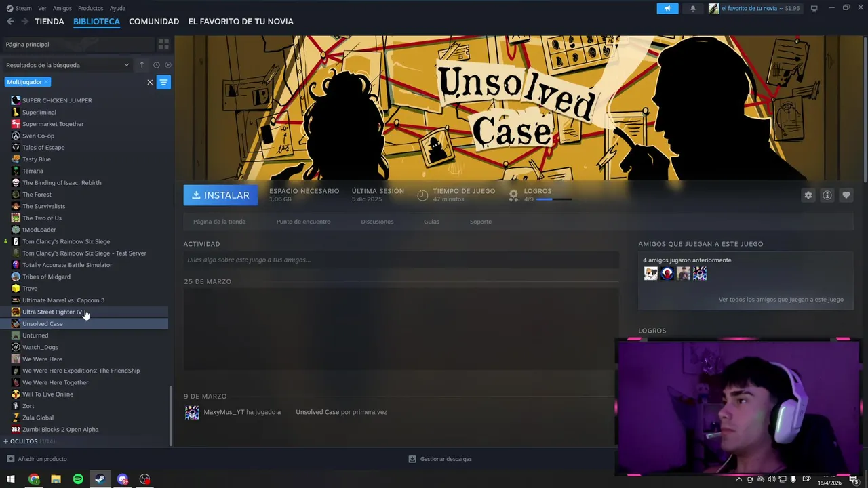Select SUPER CHICKEN JUMPER game

57,100
